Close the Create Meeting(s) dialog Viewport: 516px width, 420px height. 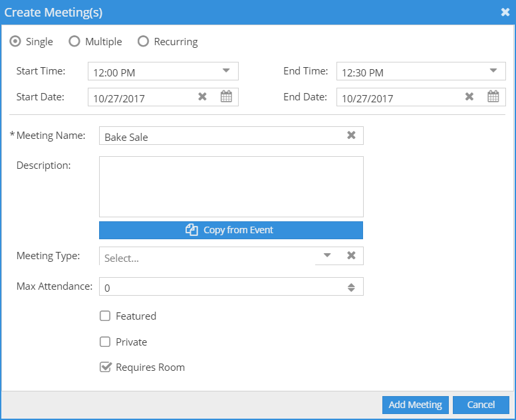[x=505, y=12]
